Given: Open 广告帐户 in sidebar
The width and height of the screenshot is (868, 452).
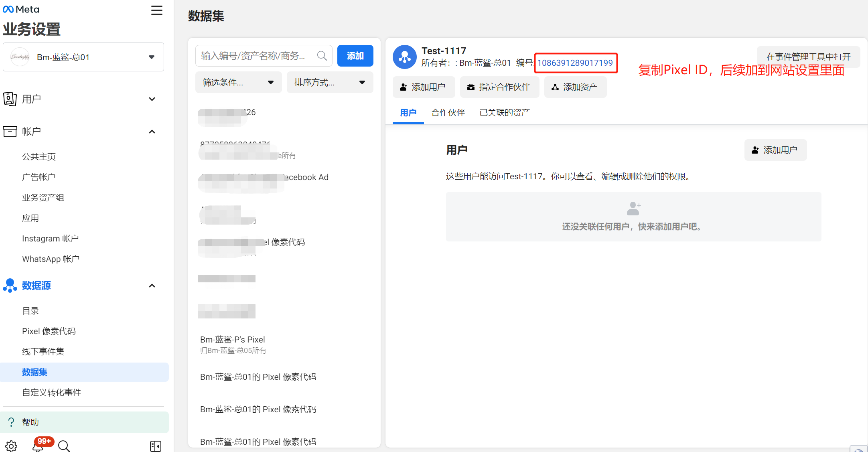Looking at the screenshot, I should [39, 177].
